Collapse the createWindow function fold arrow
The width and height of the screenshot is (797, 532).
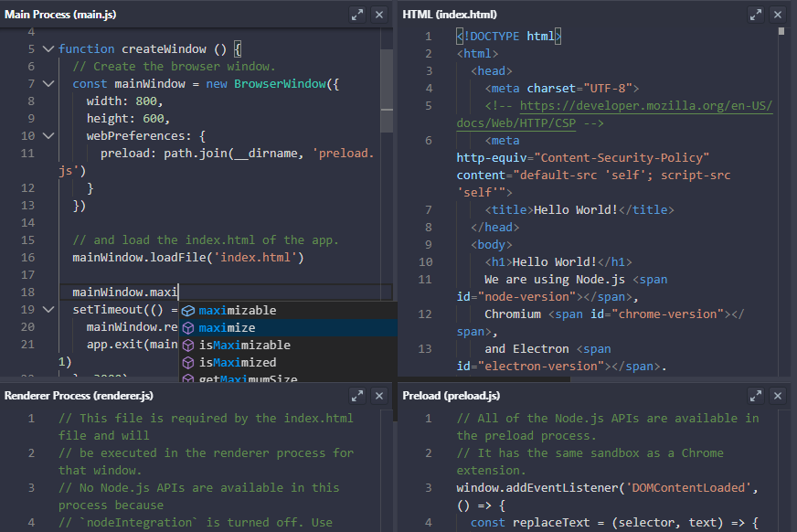[48, 48]
